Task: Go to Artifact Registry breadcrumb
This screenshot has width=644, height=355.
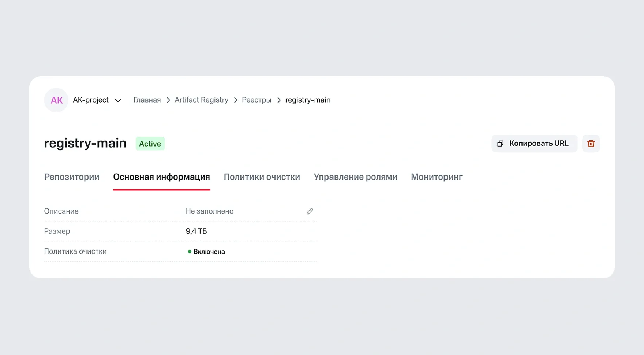Action: click(201, 100)
